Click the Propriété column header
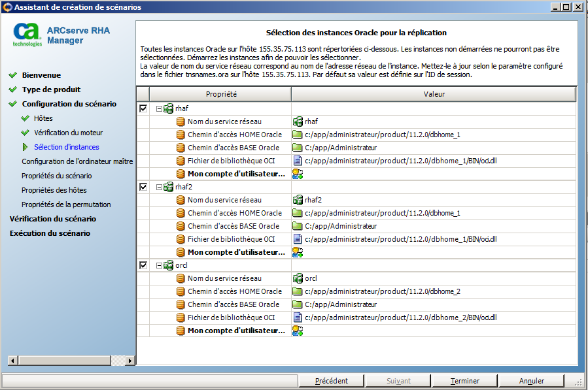This screenshot has height=390, width=588. pos(221,94)
